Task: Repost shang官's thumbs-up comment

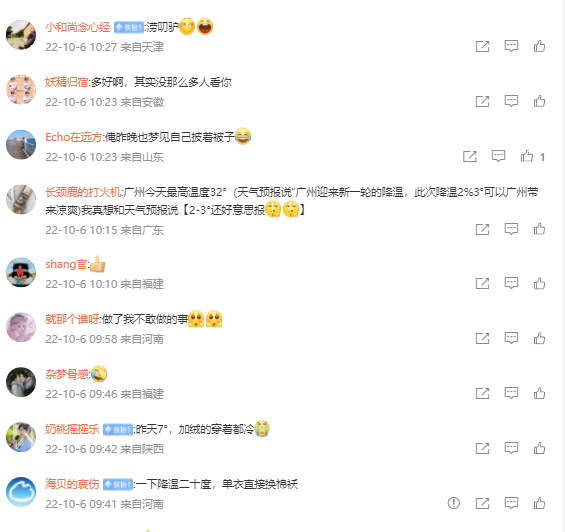Action: (482, 284)
